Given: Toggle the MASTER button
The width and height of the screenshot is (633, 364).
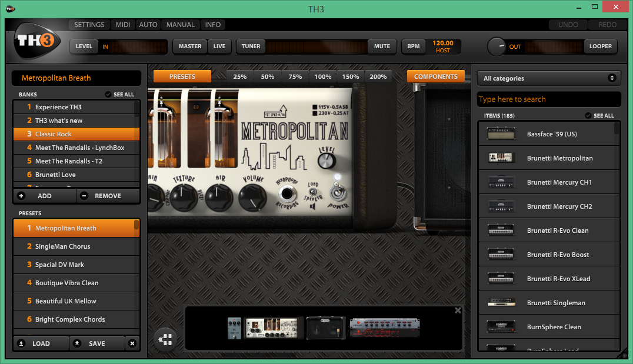Looking at the screenshot, I should (190, 46).
